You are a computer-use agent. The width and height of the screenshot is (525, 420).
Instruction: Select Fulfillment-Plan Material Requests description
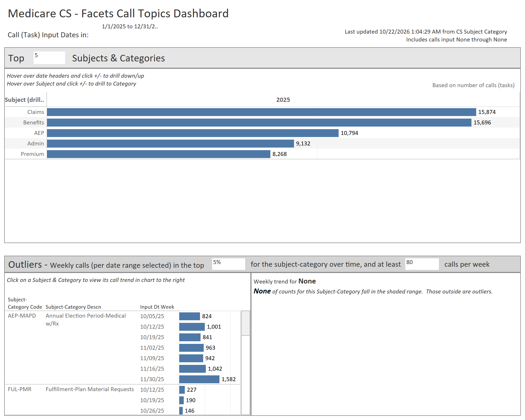click(90, 389)
